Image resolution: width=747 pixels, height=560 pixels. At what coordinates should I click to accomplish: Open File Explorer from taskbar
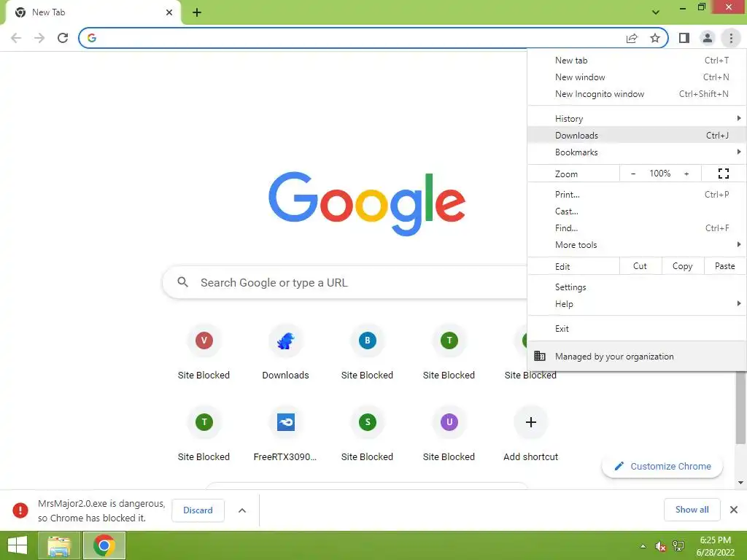[59, 545]
